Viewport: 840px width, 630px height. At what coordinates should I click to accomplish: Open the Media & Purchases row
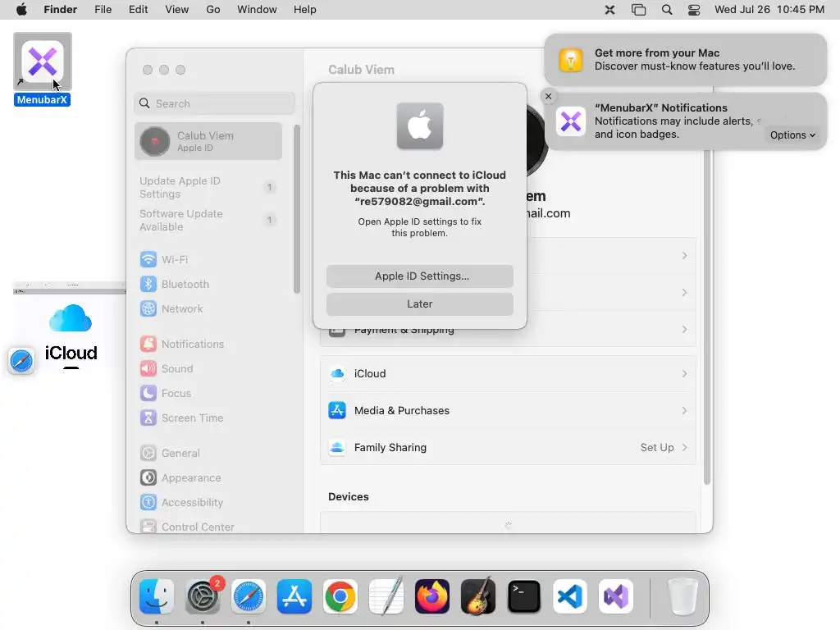click(x=508, y=410)
